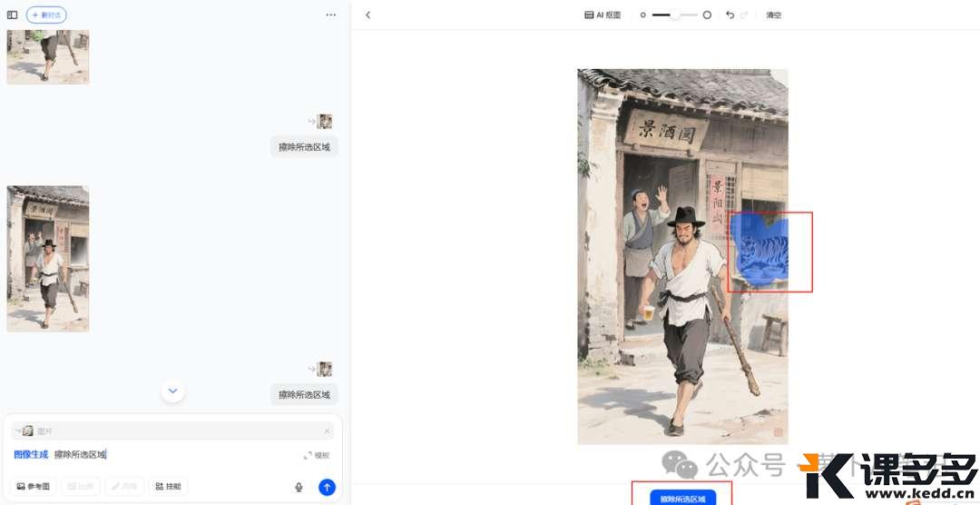980x505 pixels.
Task: Adjust the brush size slider
Action: click(674, 15)
